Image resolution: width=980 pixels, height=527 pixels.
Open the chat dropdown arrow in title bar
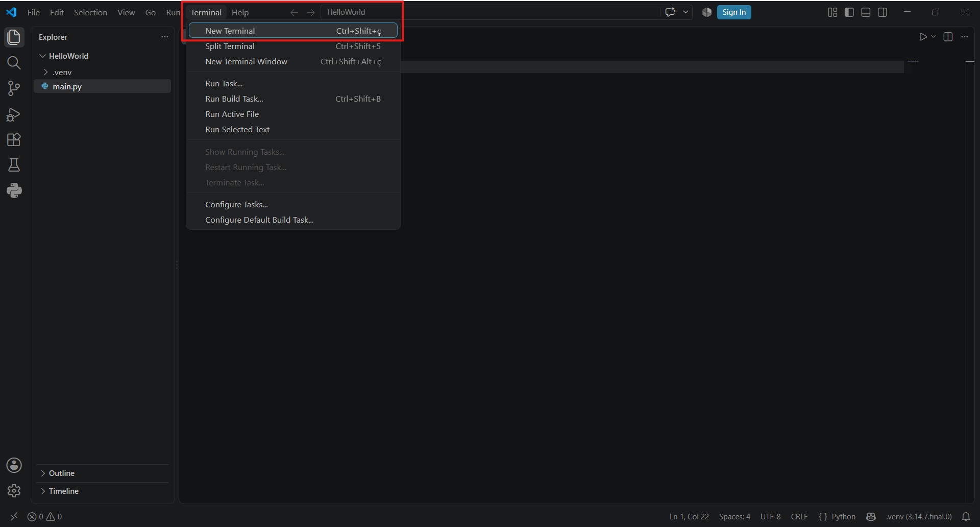click(x=685, y=12)
